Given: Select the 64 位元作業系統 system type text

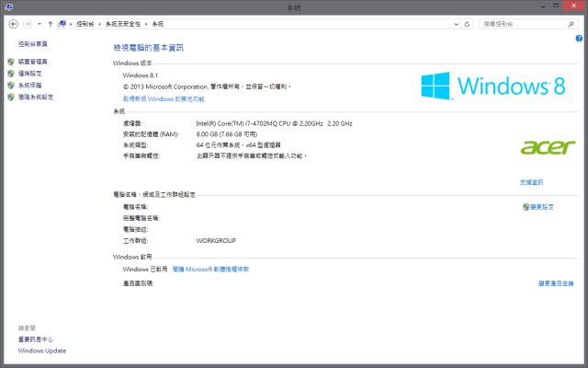Looking at the screenshot, I should 239,145.
